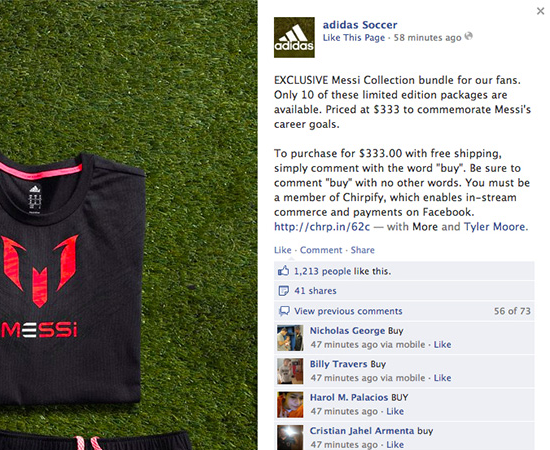Open the adidas Soccer page link
The height and width of the screenshot is (450, 550).
click(x=360, y=25)
